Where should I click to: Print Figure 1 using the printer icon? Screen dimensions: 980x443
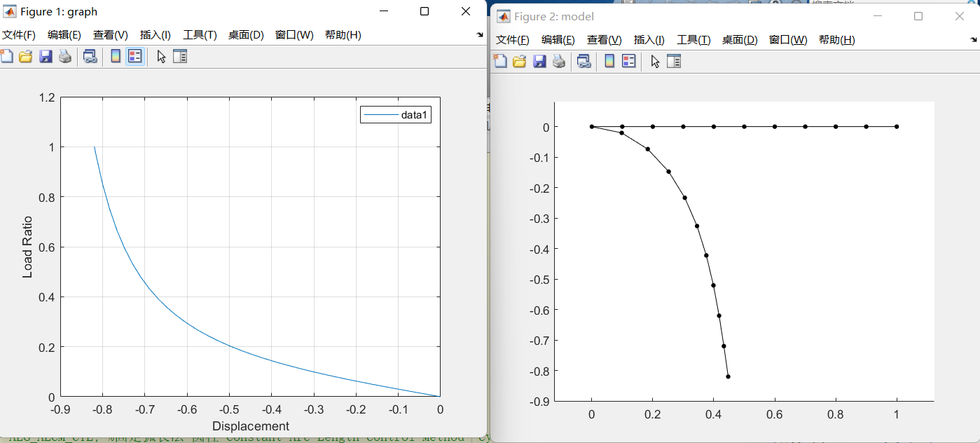(x=65, y=57)
